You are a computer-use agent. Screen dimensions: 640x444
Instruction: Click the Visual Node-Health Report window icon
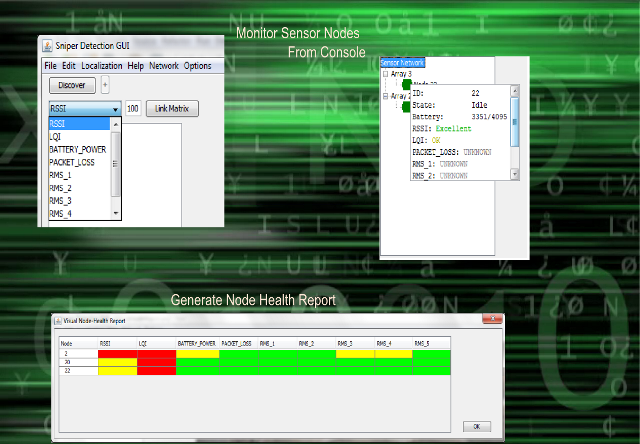pos(57,320)
